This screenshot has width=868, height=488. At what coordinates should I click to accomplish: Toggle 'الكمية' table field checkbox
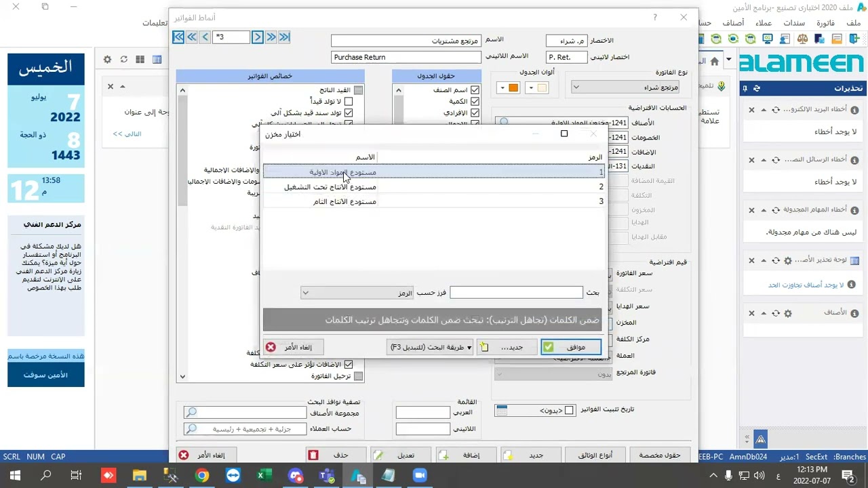tap(475, 102)
